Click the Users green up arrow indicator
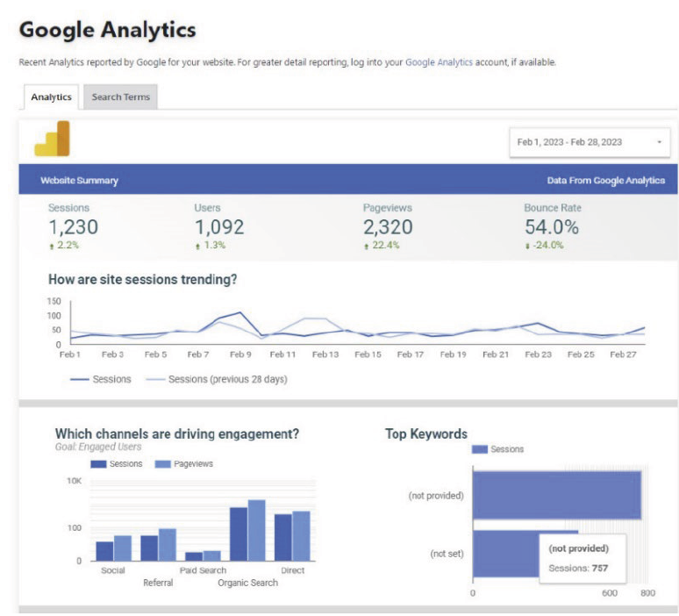The height and width of the screenshot is (616, 679). pos(197,246)
